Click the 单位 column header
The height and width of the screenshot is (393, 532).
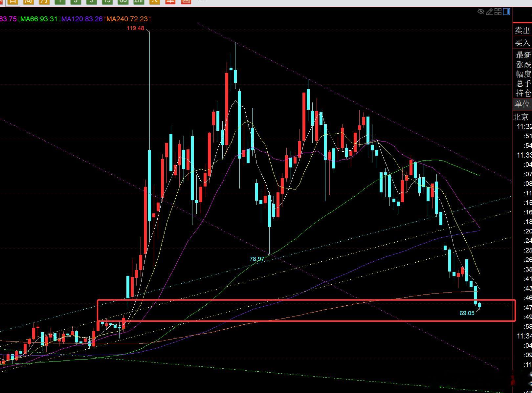522,104
